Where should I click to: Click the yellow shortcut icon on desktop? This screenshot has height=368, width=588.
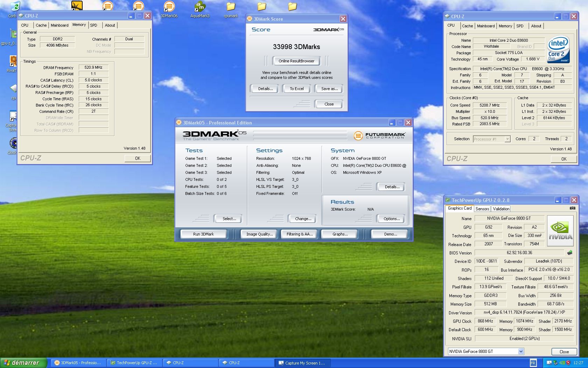77,6
